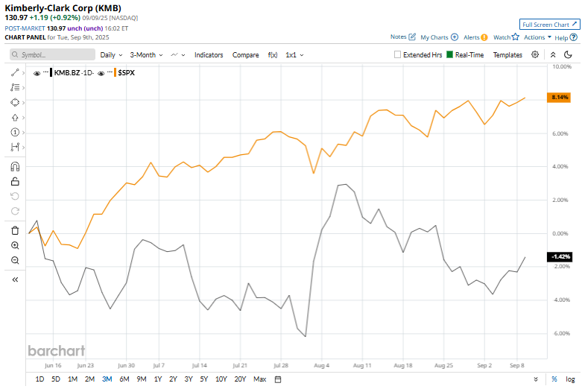This screenshot has width=582, height=392.
Task: Open $SPX series options ellipsis
Action: pyautogui.click(x=110, y=72)
